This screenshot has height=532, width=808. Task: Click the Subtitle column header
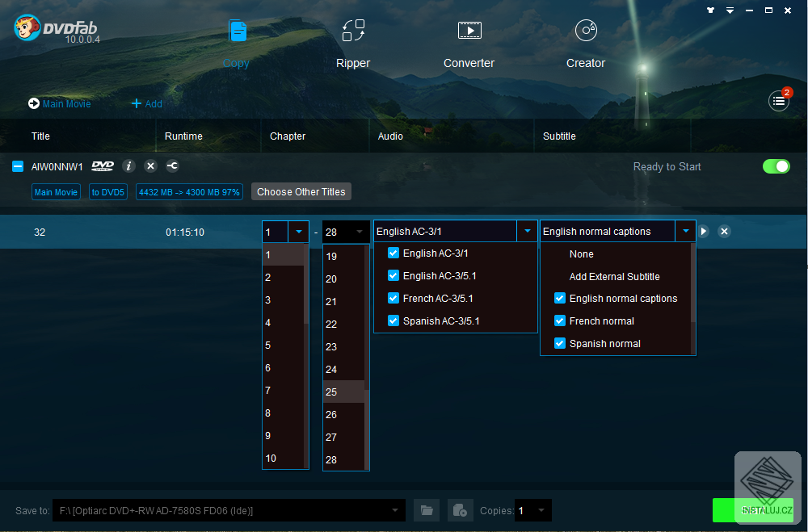pos(559,136)
